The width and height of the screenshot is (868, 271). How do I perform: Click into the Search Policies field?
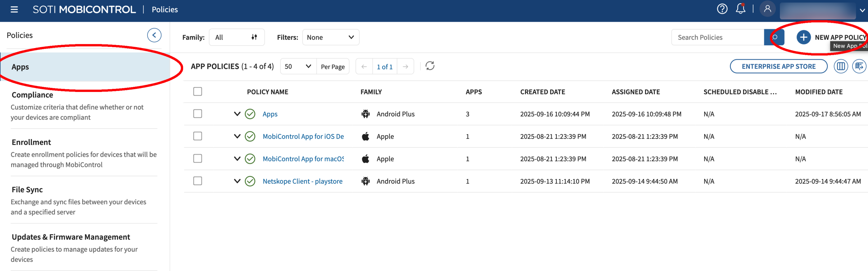click(717, 37)
